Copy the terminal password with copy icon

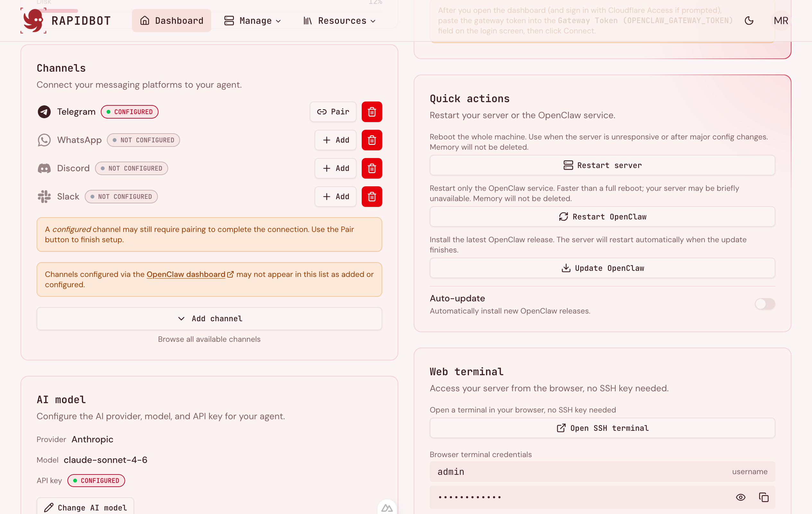point(764,497)
